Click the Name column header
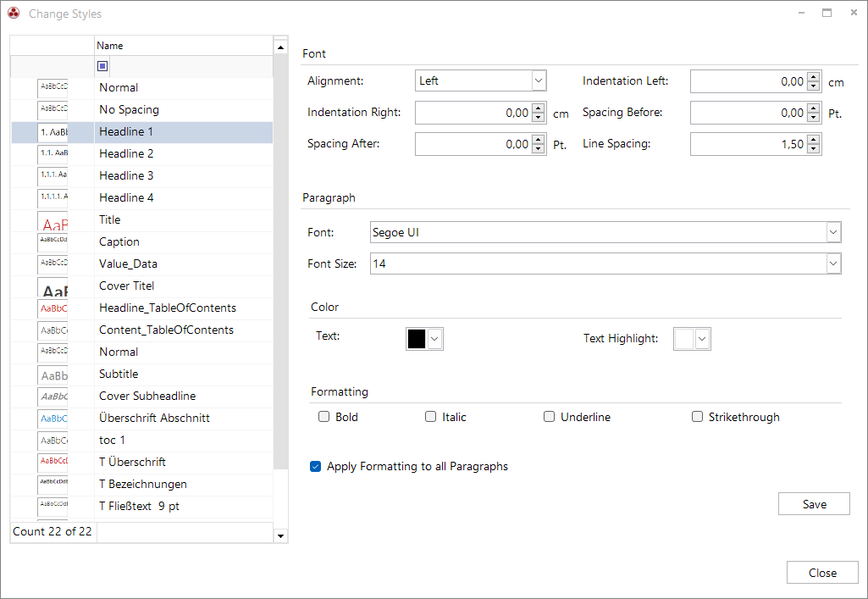 pos(184,46)
